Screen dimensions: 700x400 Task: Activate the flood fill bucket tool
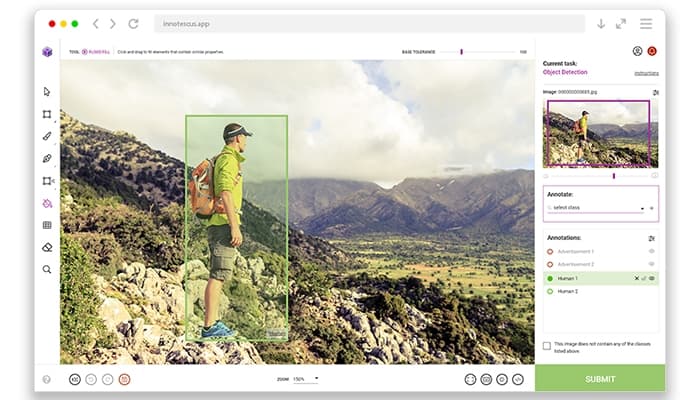(x=47, y=203)
